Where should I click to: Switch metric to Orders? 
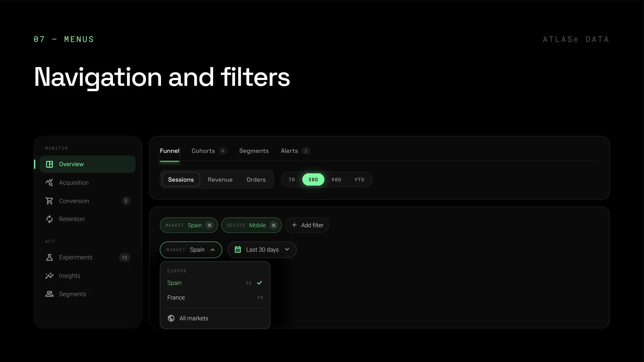point(256,179)
